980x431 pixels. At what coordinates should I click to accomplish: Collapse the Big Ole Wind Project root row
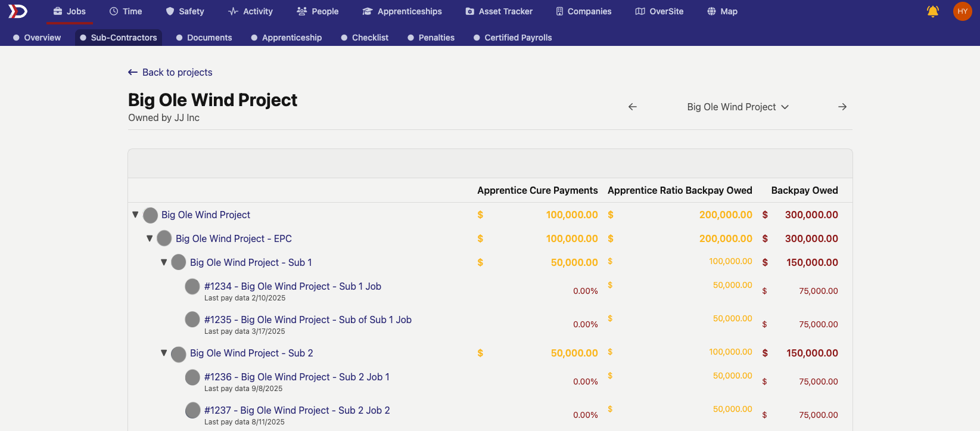pyautogui.click(x=135, y=215)
